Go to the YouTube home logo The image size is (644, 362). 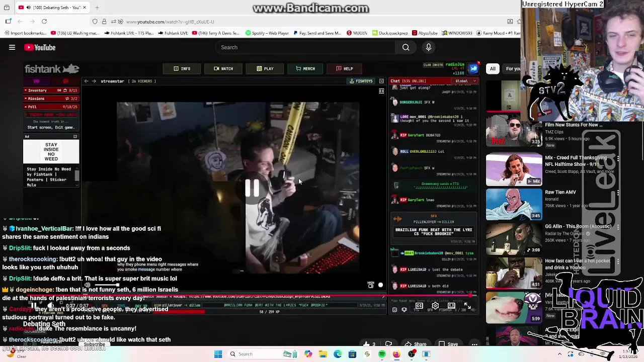point(40,47)
